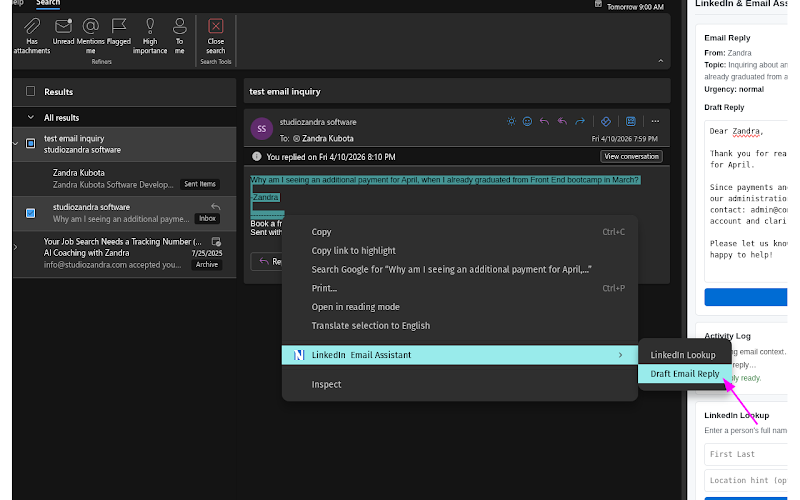Click the test email inquiry subject header
800x500 pixels.
[x=285, y=92]
